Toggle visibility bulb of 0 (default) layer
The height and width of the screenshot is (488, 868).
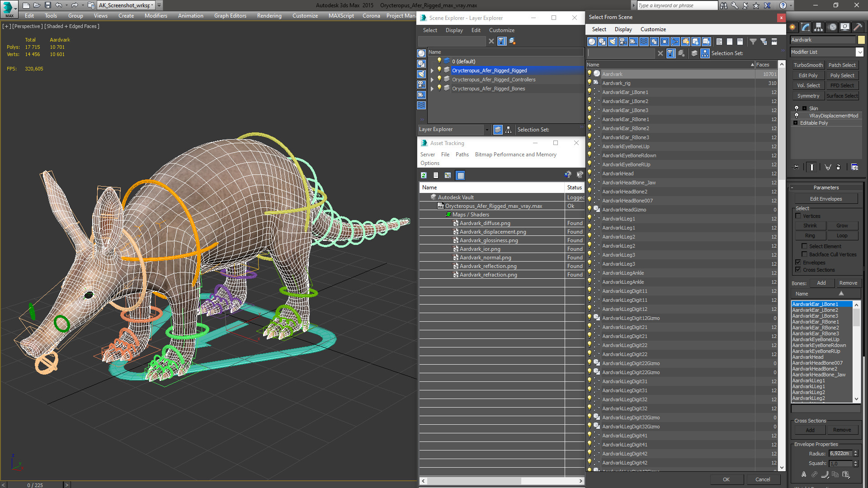point(439,61)
